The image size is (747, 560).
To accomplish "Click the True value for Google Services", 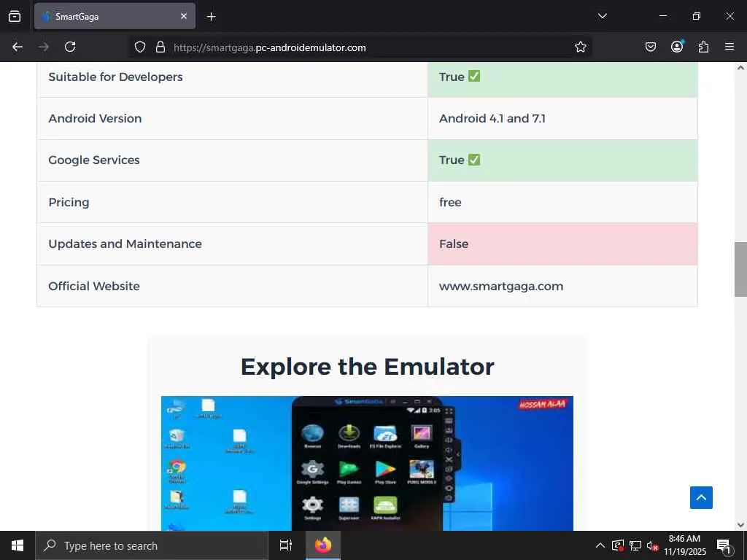I will coord(460,160).
